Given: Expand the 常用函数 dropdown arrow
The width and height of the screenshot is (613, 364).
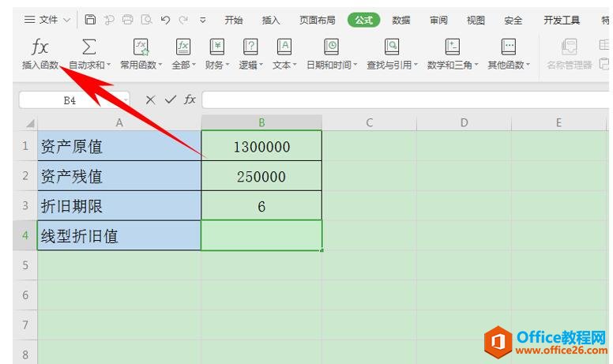Looking at the screenshot, I should tap(160, 65).
